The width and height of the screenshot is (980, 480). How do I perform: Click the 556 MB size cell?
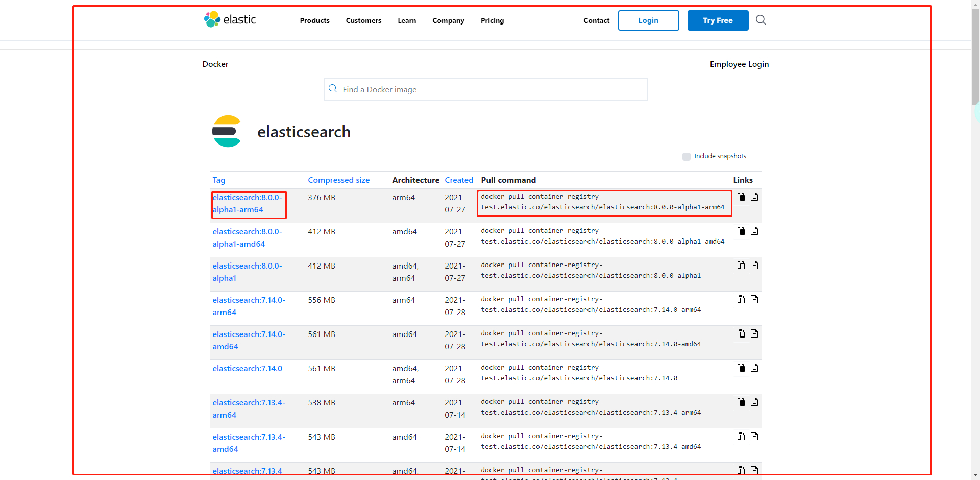click(x=322, y=300)
